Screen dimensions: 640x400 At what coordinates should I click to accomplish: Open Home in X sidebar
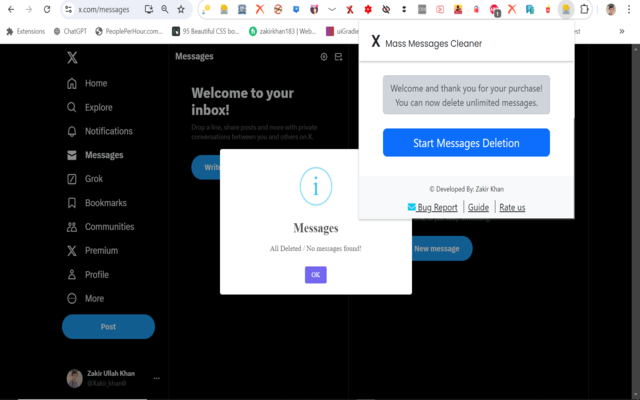pyautogui.click(x=87, y=83)
